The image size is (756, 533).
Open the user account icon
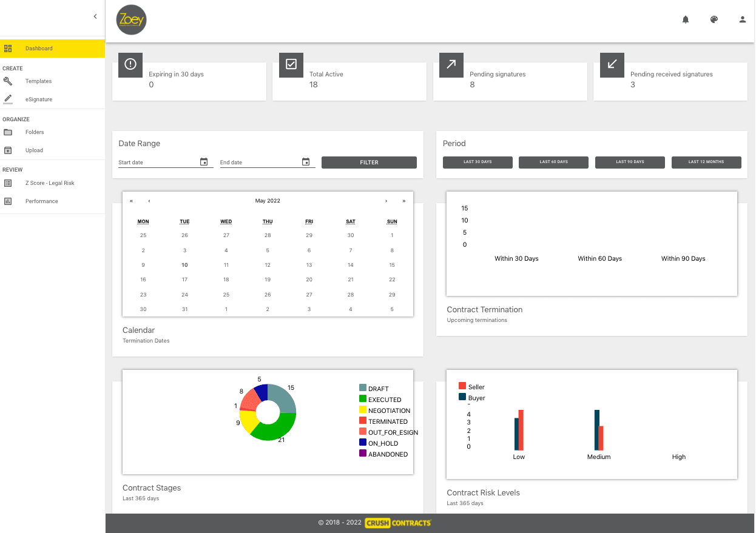point(742,19)
